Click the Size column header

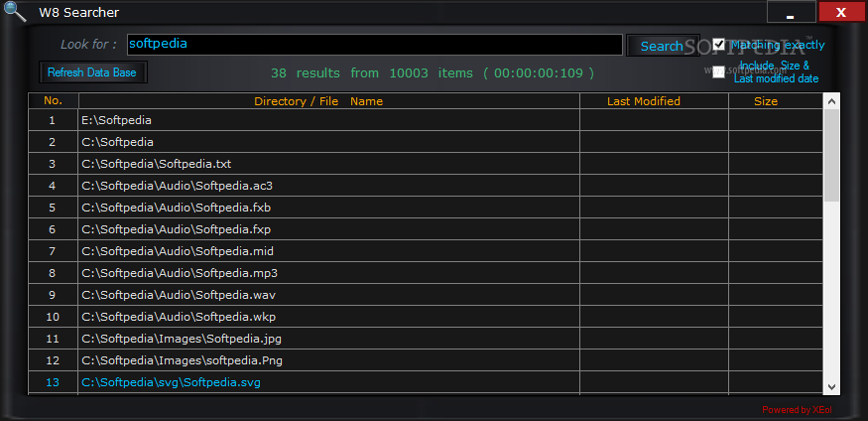776,101
